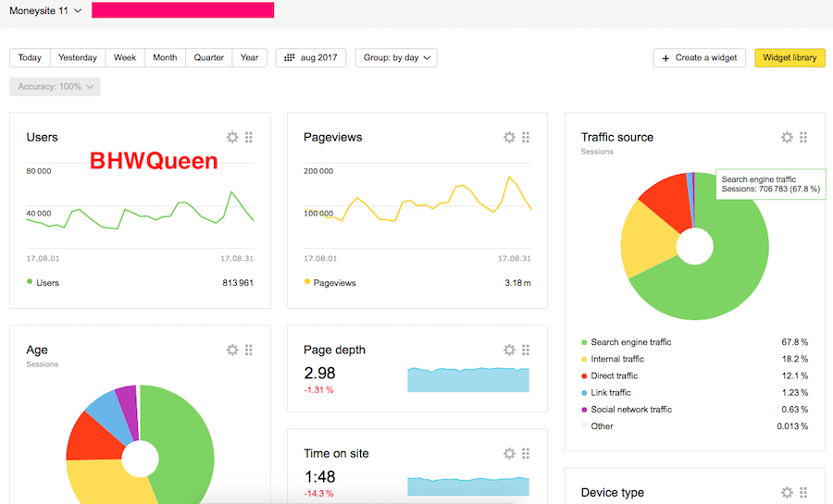This screenshot has width=833, height=504.
Task: Click the 813 961 users total
Action: pyautogui.click(x=238, y=283)
